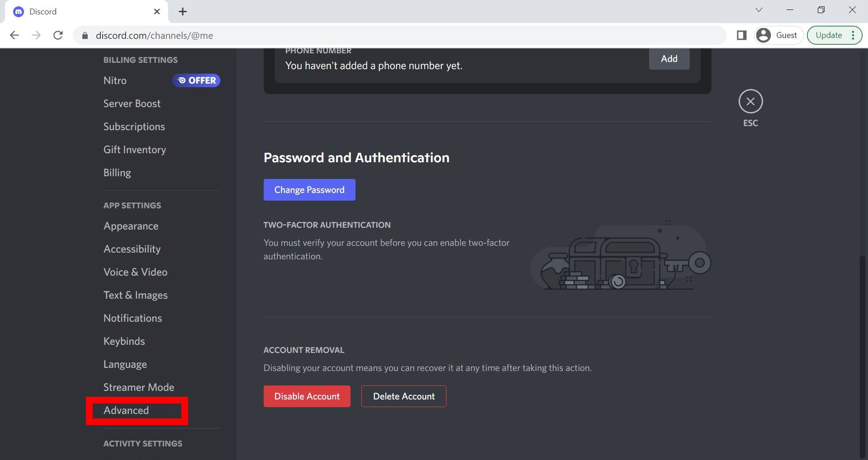This screenshot has height=460, width=868.
Task: Close settings using the ESC circle button
Action: point(750,102)
